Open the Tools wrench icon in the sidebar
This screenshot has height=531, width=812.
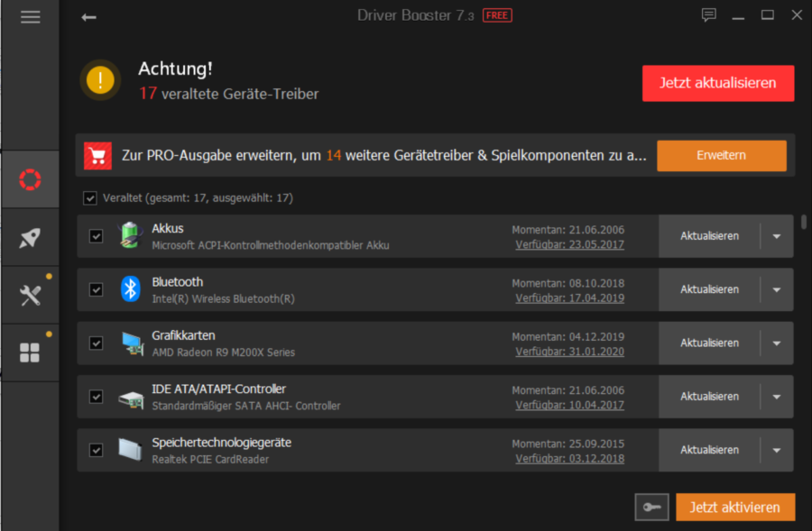(x=30, y=294)
